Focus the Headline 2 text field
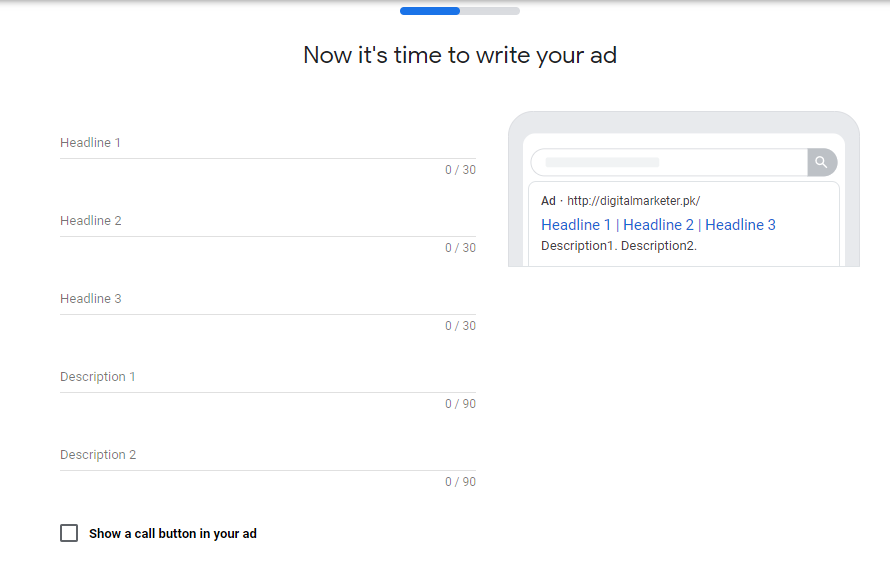890x576 pixels. 268,221
